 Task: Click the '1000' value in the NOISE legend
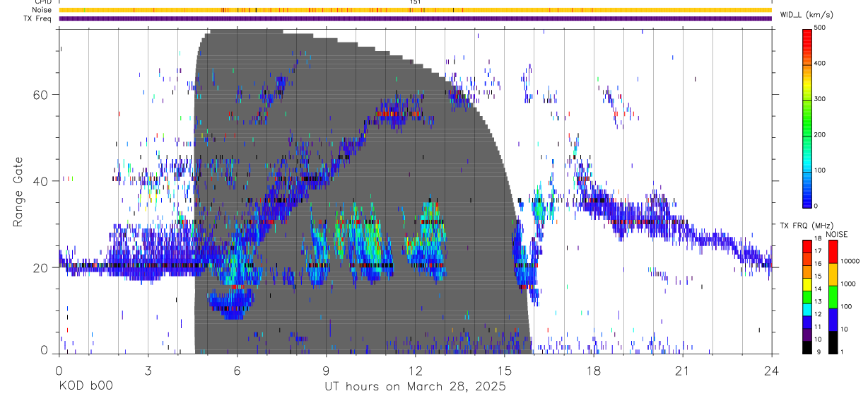tap(848, 284)
